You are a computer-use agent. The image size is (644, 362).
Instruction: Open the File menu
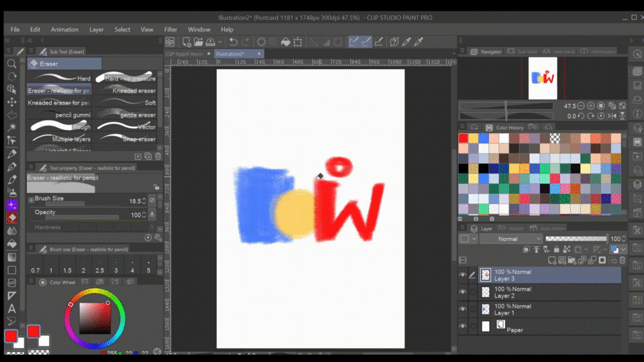point(15,29)
